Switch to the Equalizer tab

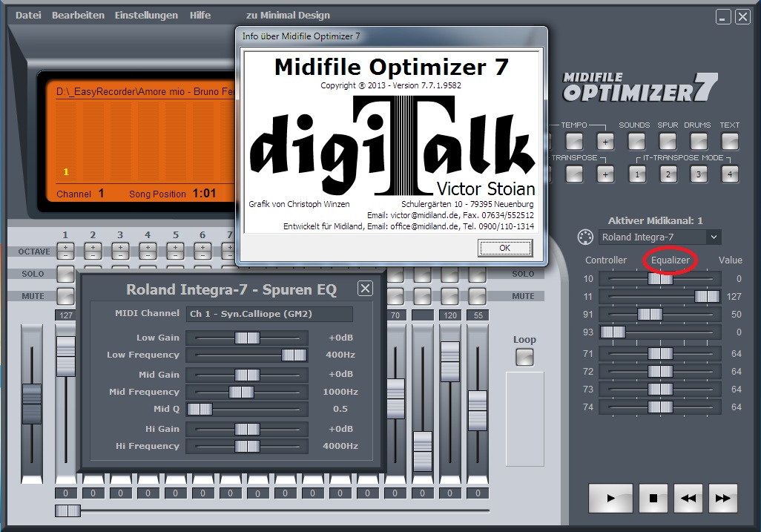tap(671, 260)
